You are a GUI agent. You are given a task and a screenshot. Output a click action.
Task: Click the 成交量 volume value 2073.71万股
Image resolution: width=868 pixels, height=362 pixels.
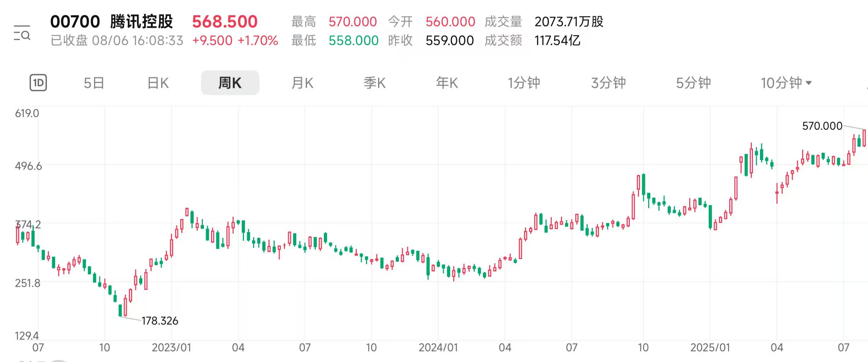point(569,22)
